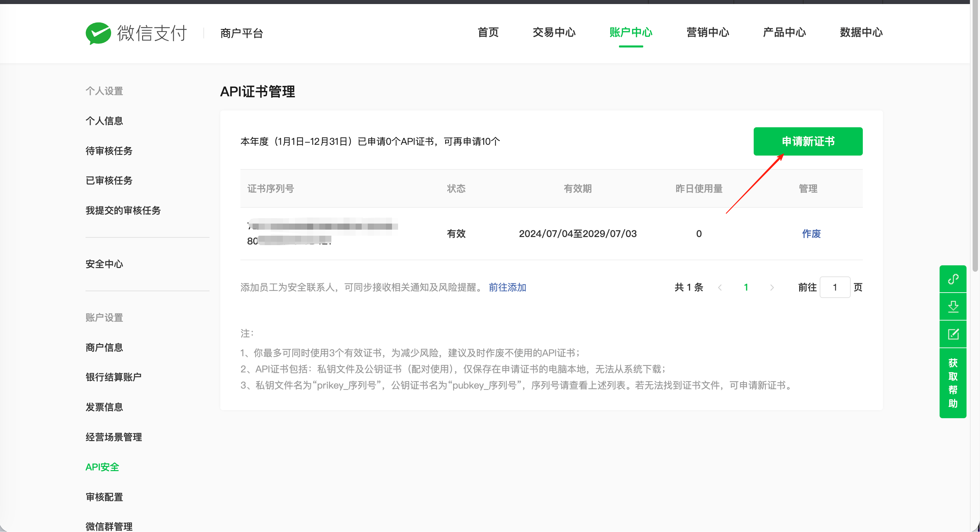Click the edit feedback icon in the right toolbar
Image resolution: width=980 pixels, height=532 pixels.
[x=953, y=334]
